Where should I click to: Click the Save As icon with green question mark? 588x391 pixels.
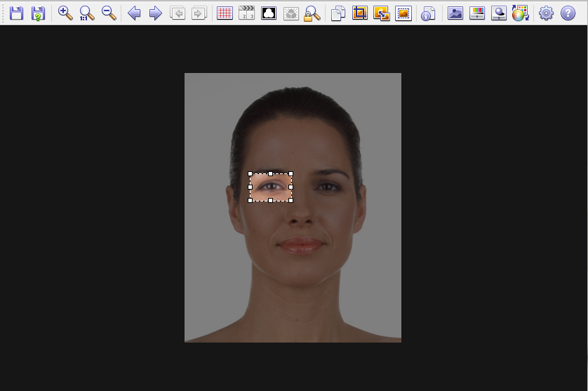pos(39,13)
